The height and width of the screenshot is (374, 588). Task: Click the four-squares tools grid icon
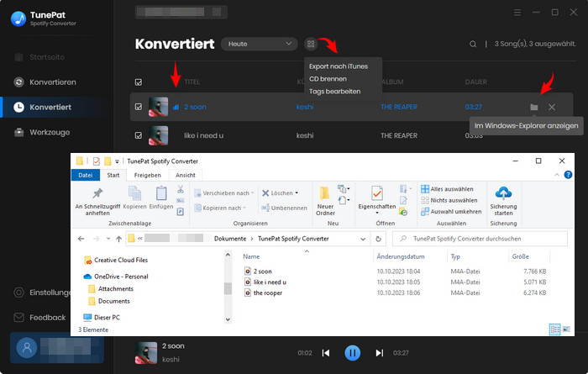[311, 44]
